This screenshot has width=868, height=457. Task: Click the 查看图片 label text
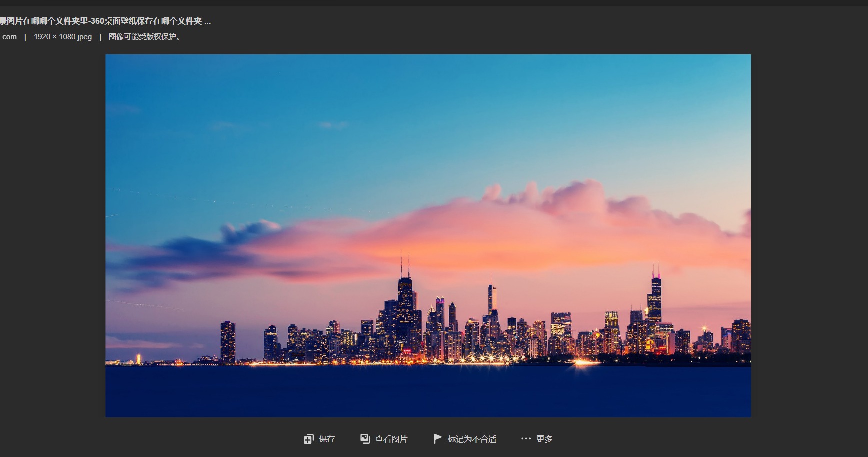coord(391,439)
